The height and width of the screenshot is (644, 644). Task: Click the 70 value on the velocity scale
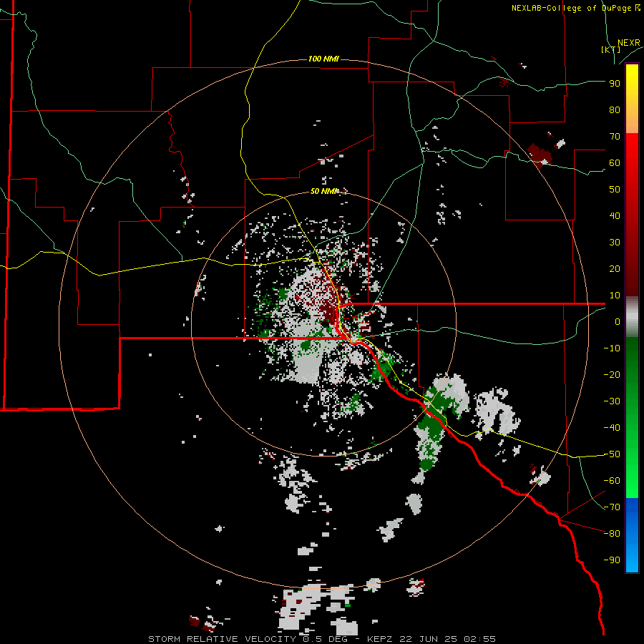pos(615,137)
